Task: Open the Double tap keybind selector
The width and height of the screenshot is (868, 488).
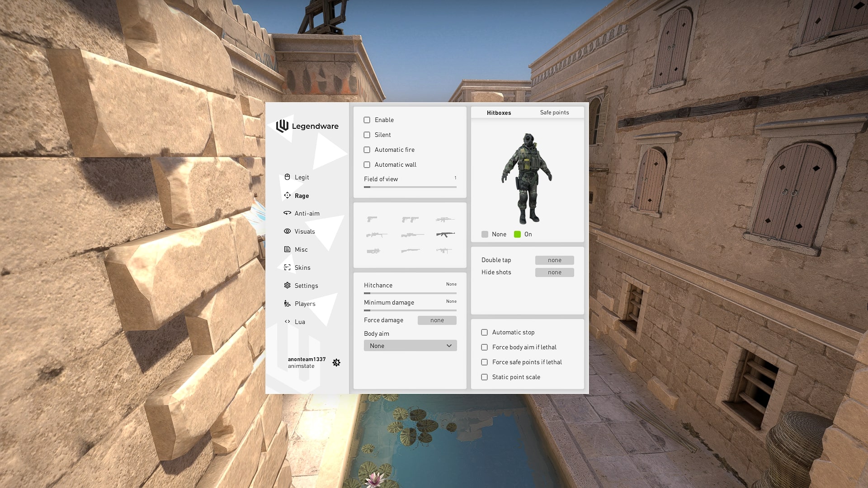Action: tap(554, 260)
